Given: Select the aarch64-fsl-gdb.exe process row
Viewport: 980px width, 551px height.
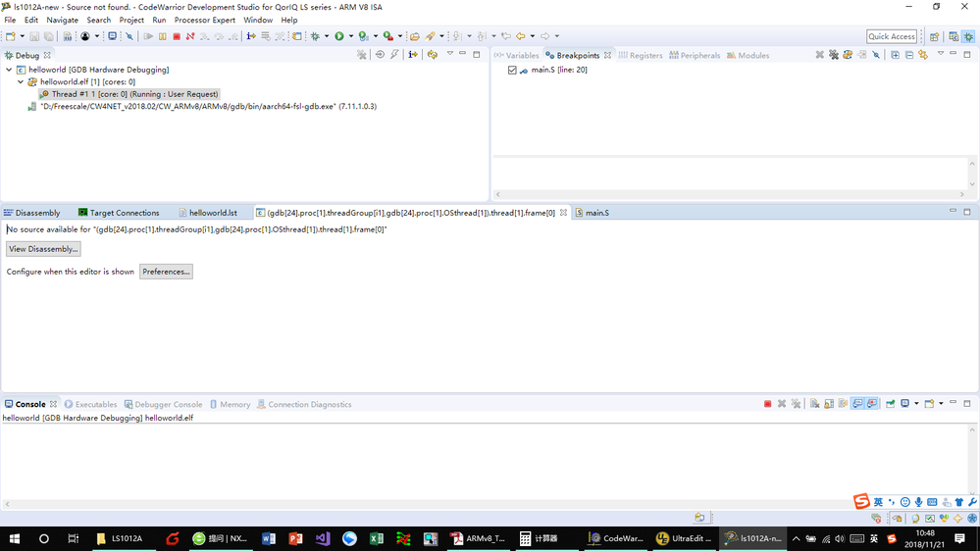Looking at the screenshot, I should 202,106.
